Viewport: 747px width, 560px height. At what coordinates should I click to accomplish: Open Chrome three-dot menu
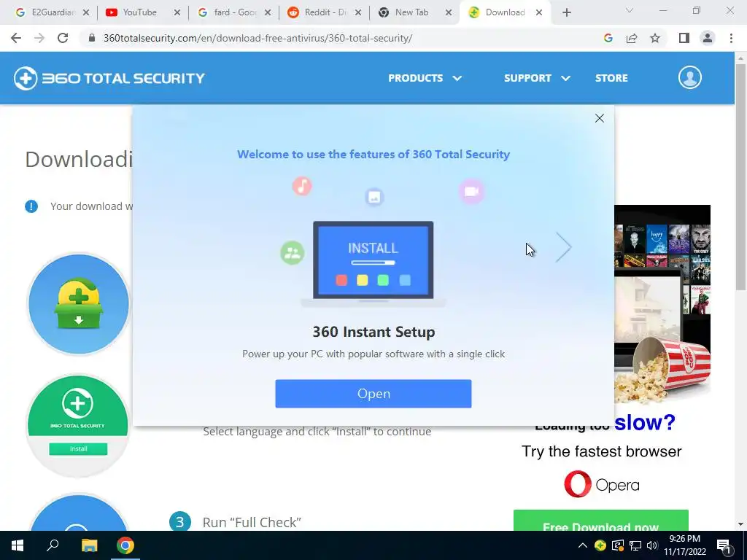point(731,38)
